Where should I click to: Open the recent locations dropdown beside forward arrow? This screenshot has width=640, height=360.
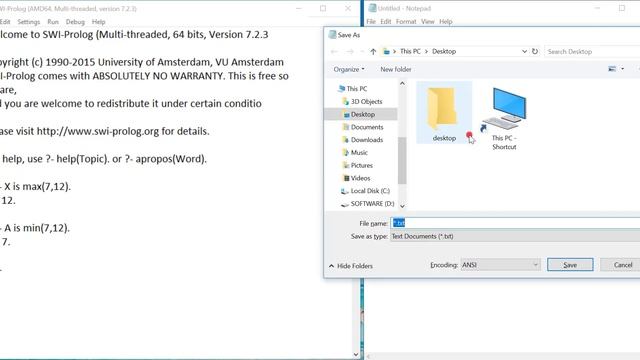(362, 51)
